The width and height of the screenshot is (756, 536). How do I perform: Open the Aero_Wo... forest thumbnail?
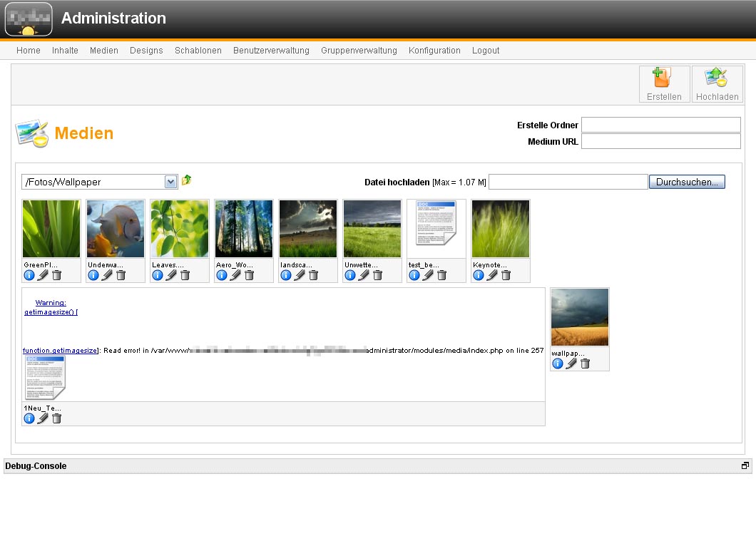(244, 229)
